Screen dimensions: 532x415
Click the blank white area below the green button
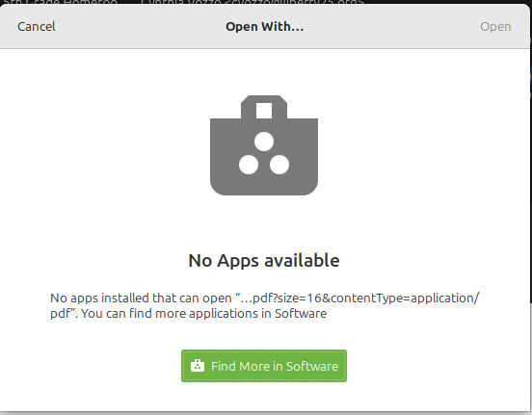coord(264,397)
